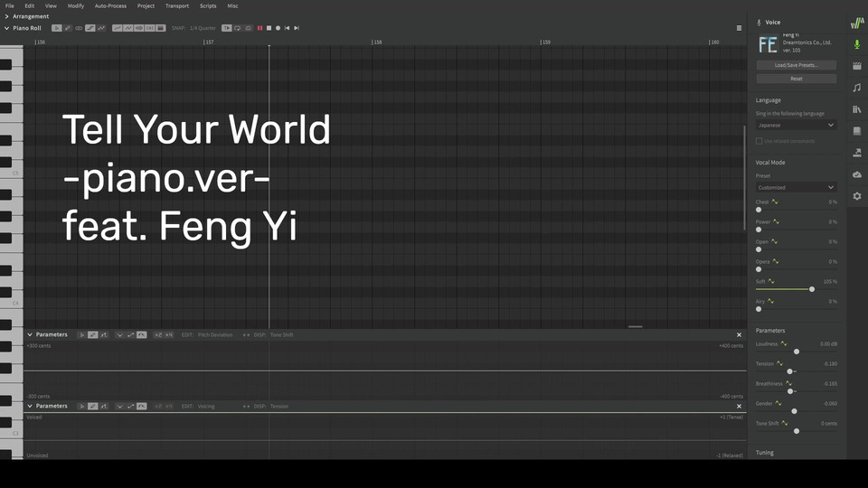The height and width of the screenshot is (488, 868).
Task: Select pointer tool in Pitch Deviation parameters toolbar
Action: 81,334
